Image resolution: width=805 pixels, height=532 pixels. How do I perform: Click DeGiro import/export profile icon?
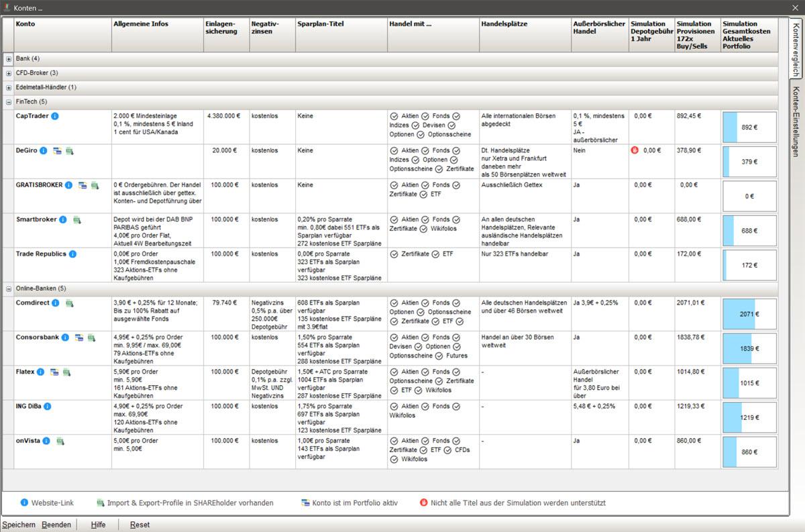[x=70, y=151]
